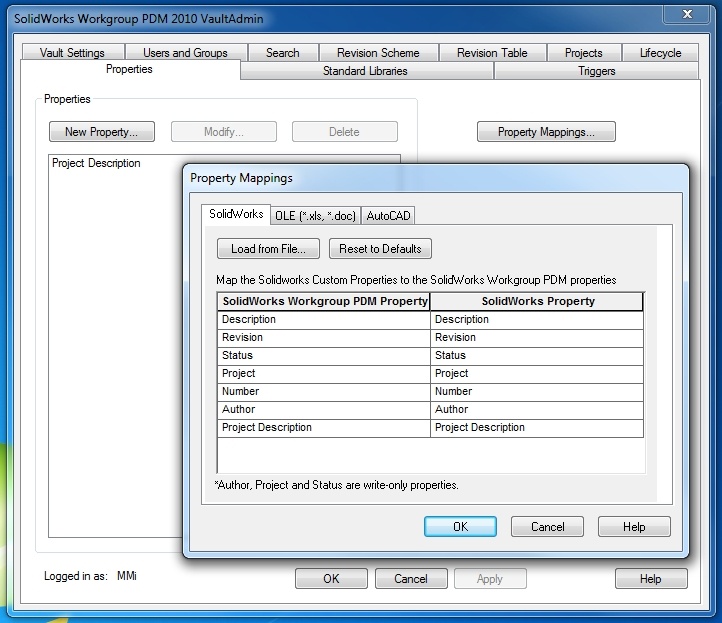
Task: Click the greyed-out Modify button
Action: 224,132
